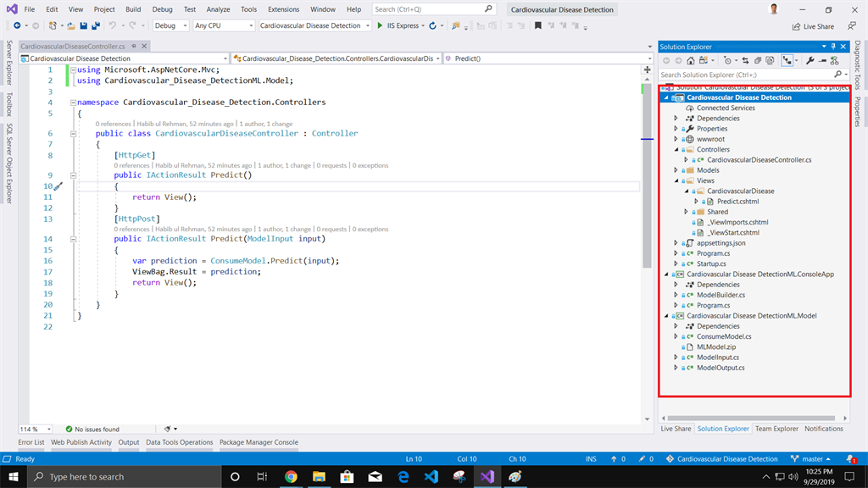868x488 pixels.
Task: Open the 114 % zoom level combo box
Action: point(35,430)
